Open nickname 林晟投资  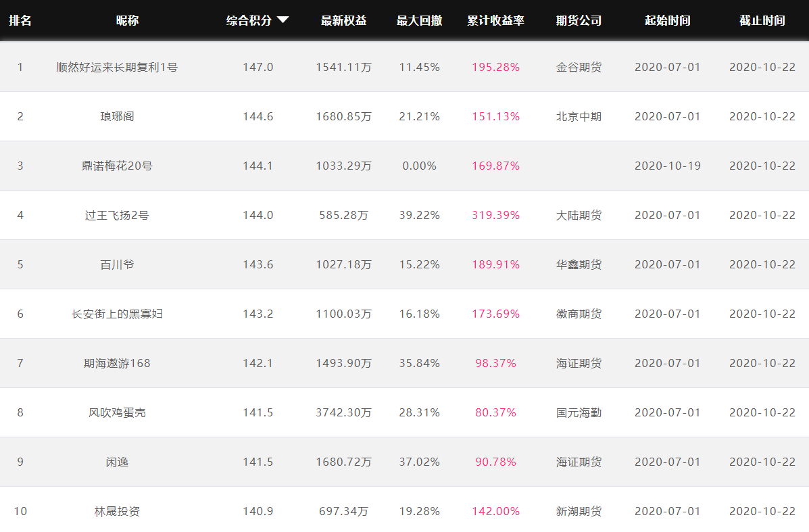[x=117, y=511]
